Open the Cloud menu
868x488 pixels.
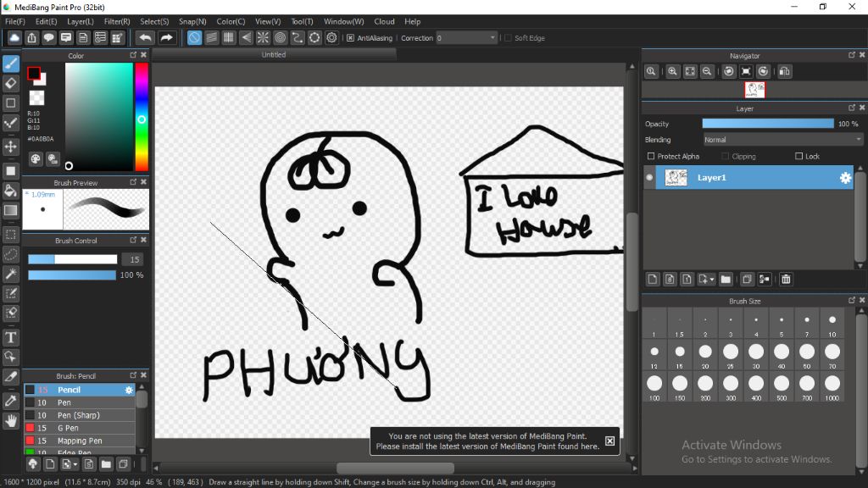(x=384, y=21)
